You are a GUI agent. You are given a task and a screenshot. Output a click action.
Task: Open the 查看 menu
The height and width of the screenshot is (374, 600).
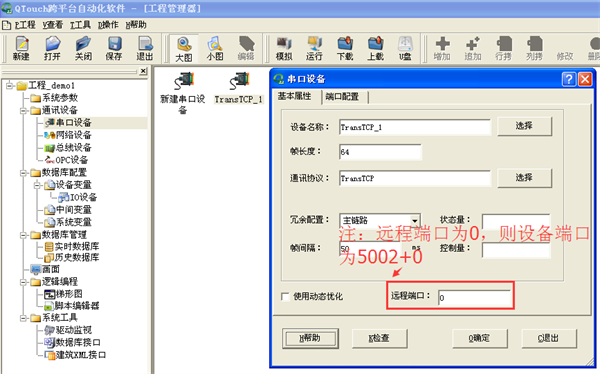53,25
